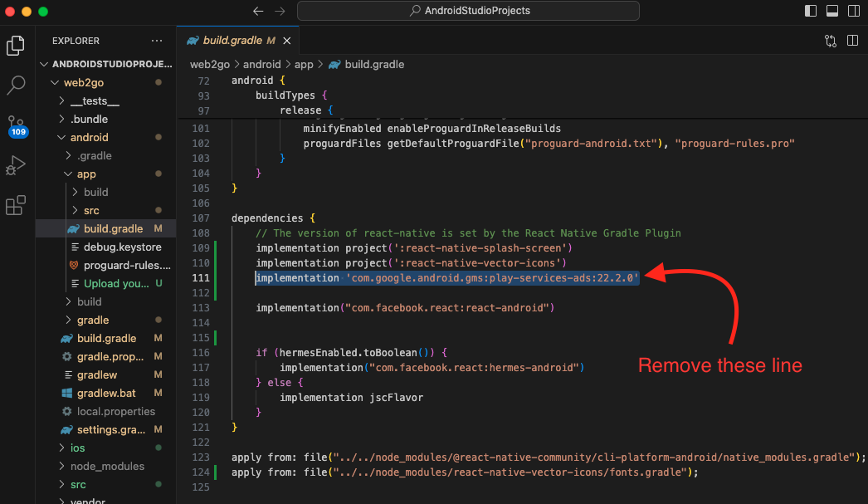This screenshot has height=504, width=868.
Task: Expand the node_modules folder
Action: [x=107, y=466]
